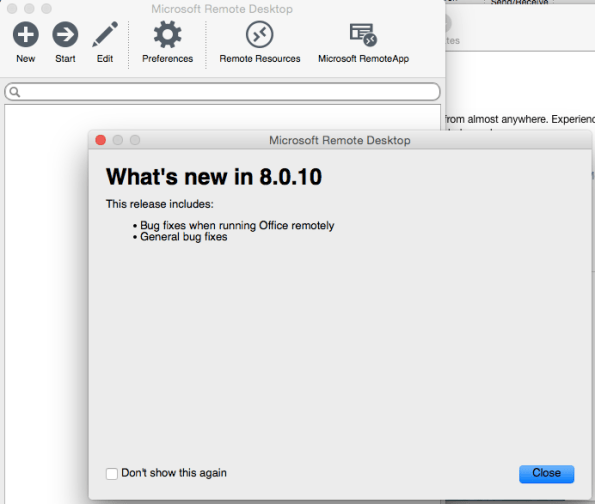Click the "What's new in 8.0.10" heading
595x504 pixels.
click(214, 177)
